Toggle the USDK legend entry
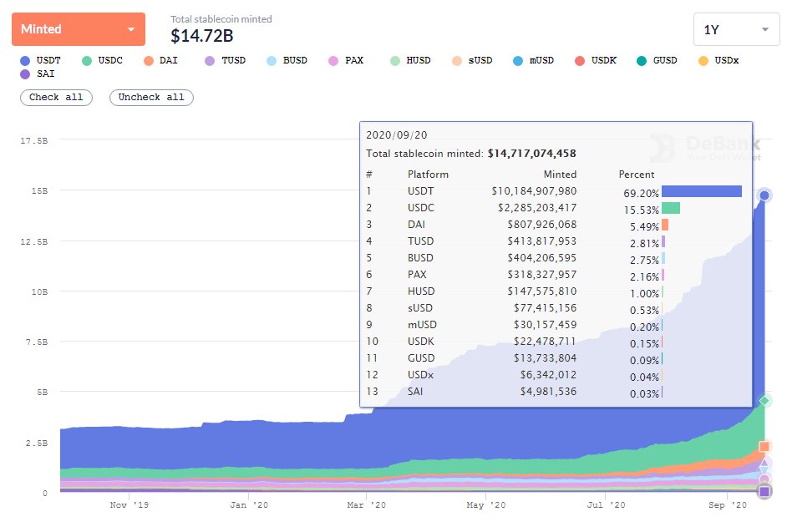Screen dimensions: 787x532 pyautogui.click(x=596, y=60)
